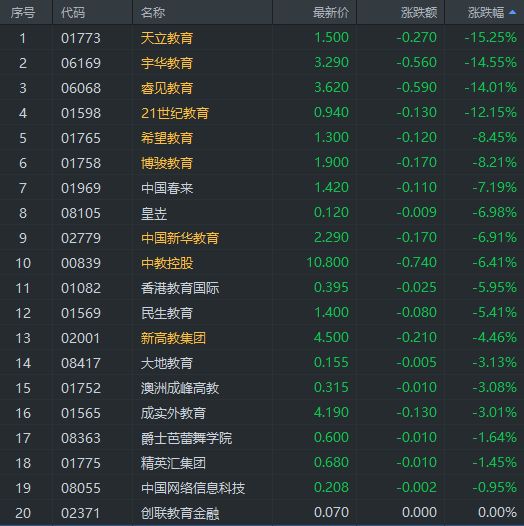Open stock 博骏教育
Image resolution: width=524 pixels, height=526 pixels.
pos(167,163)
